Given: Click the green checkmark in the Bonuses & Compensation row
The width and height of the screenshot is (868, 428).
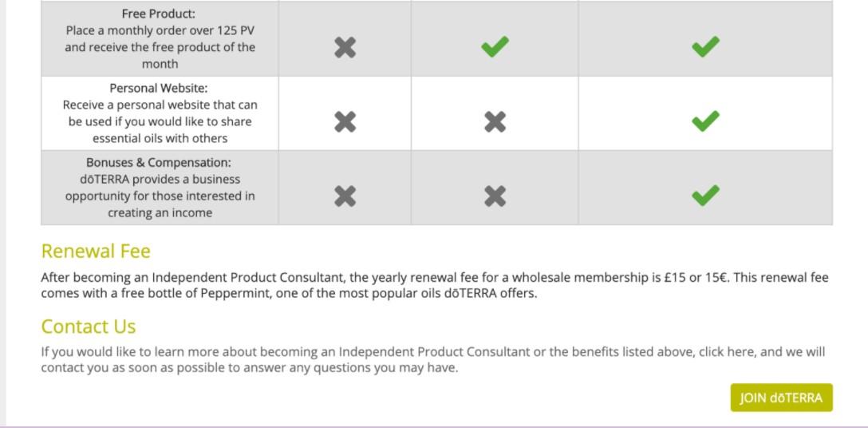Looking at the screenshot, I should (705, 195).
